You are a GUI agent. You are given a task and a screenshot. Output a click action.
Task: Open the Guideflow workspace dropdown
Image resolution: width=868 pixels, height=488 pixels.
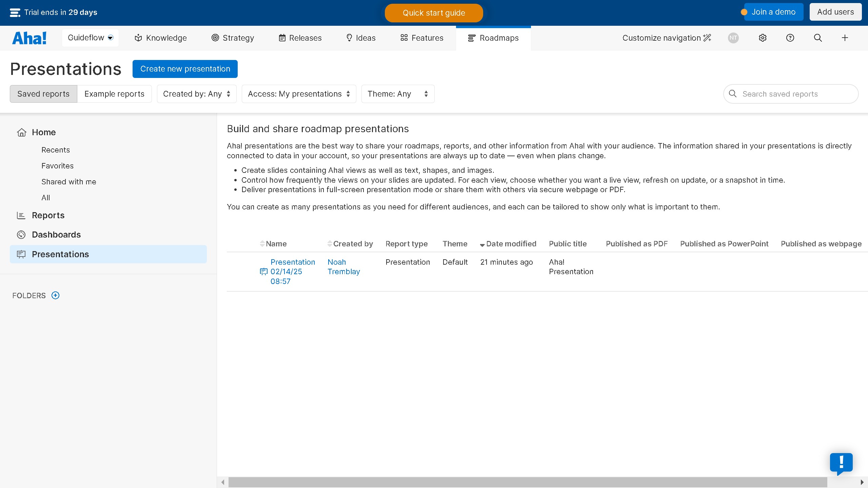90,38
